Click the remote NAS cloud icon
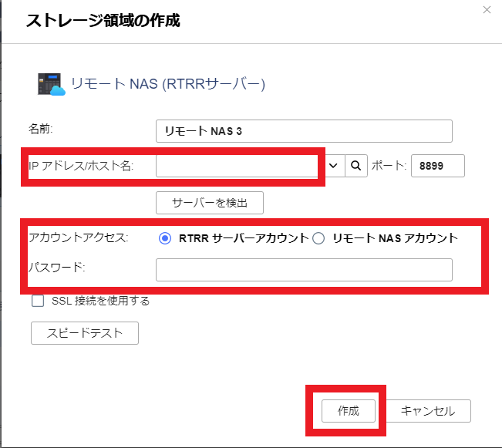This screenshot has width=502, height=448. coord(51,84)
